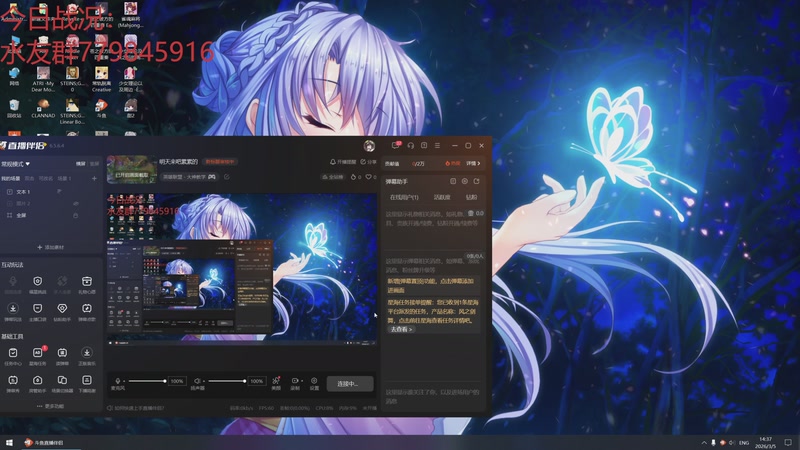Open the 全站榜 ranking
800x450 pixels.
point(332,177)
